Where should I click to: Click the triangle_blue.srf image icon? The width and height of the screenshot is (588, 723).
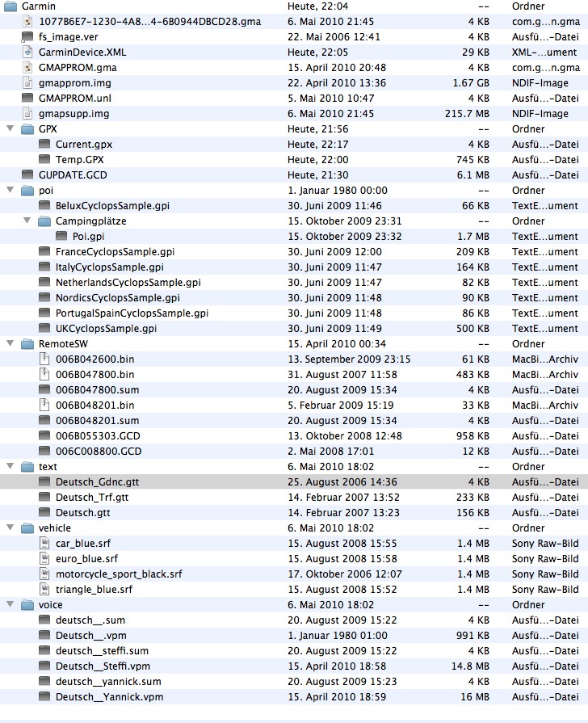click(44, 589)
